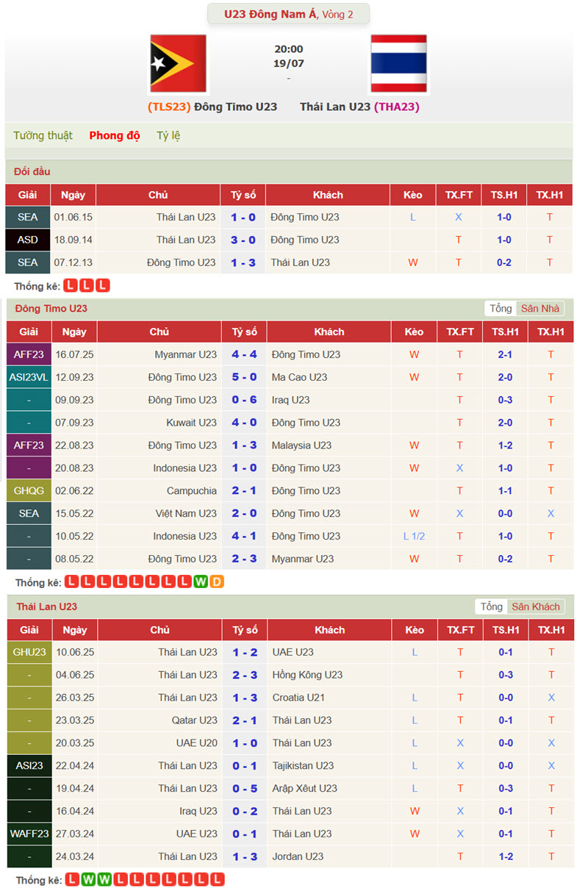Image resolution: width=588 pixels, height=888 pixels.
Task: Select Tổng filter in Đông Timo U23 section
Action: tap(501, 309)
